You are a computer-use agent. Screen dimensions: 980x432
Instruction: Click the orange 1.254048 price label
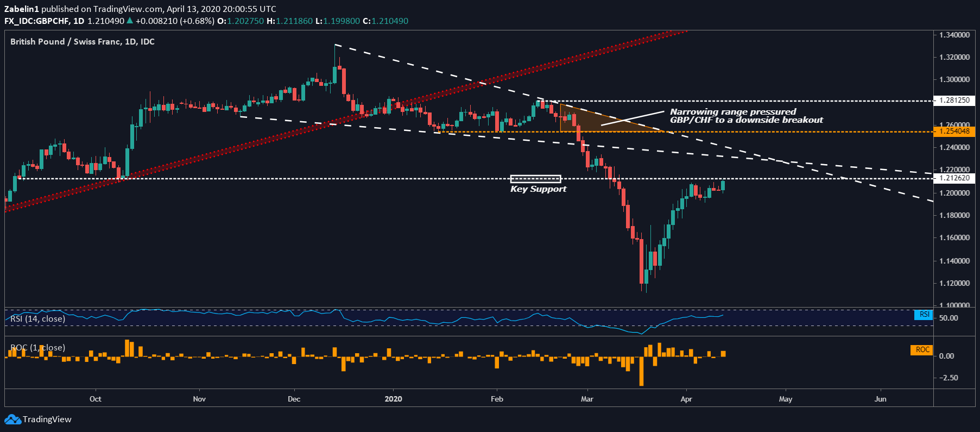coord(954,132)
